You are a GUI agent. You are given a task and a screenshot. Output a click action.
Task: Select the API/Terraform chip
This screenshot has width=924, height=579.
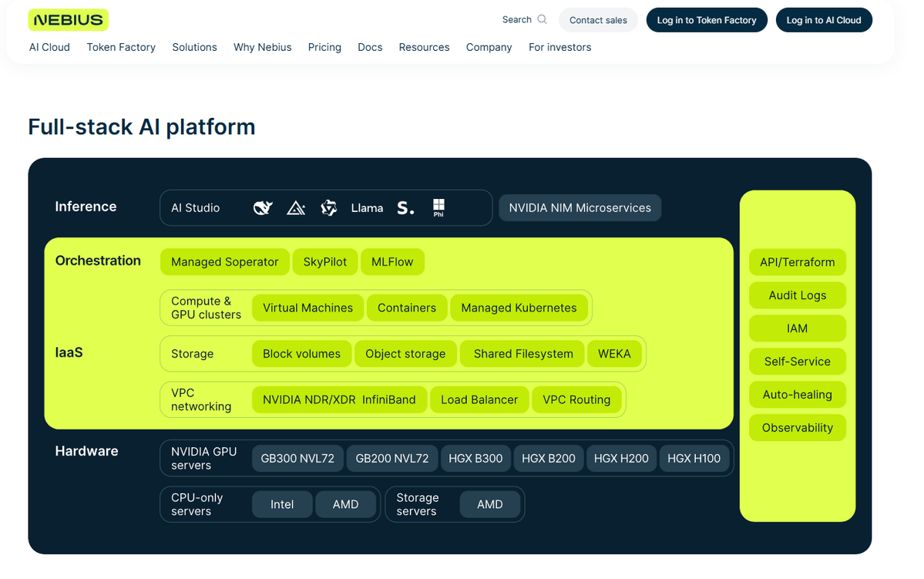coord(798,262)
